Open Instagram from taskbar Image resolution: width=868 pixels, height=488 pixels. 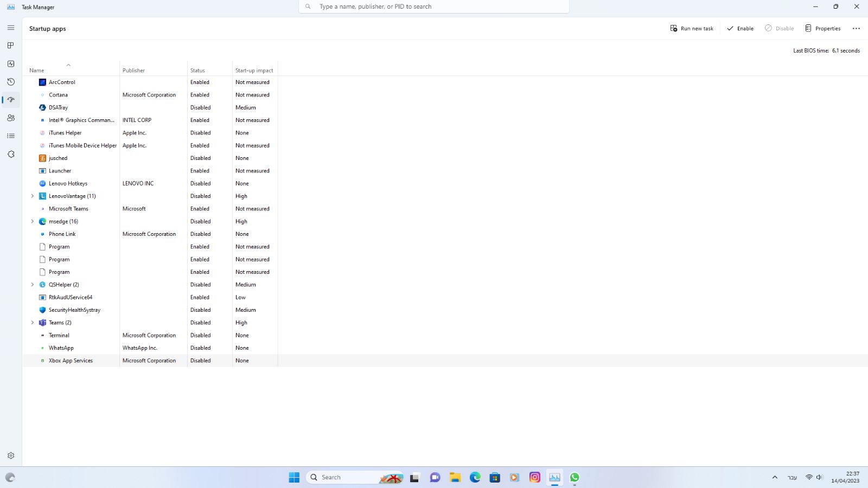click(x=534, y=477)
